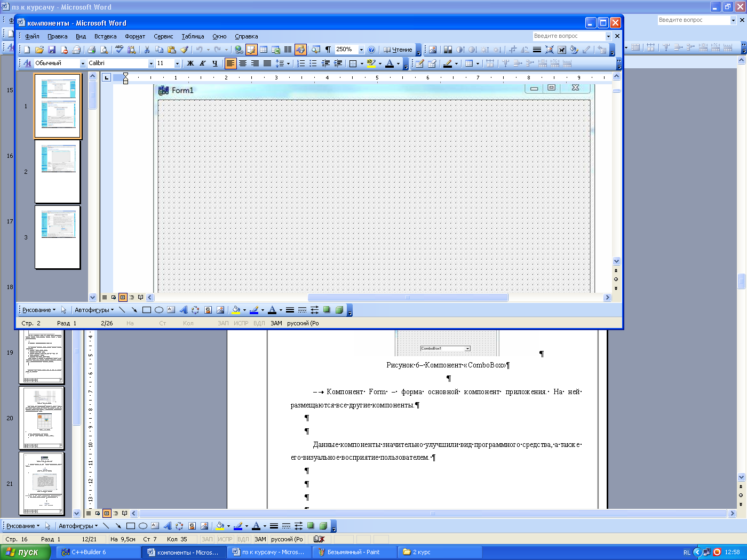Switch to Безымянный - Paint taskbar button

(x=355, y=552)
